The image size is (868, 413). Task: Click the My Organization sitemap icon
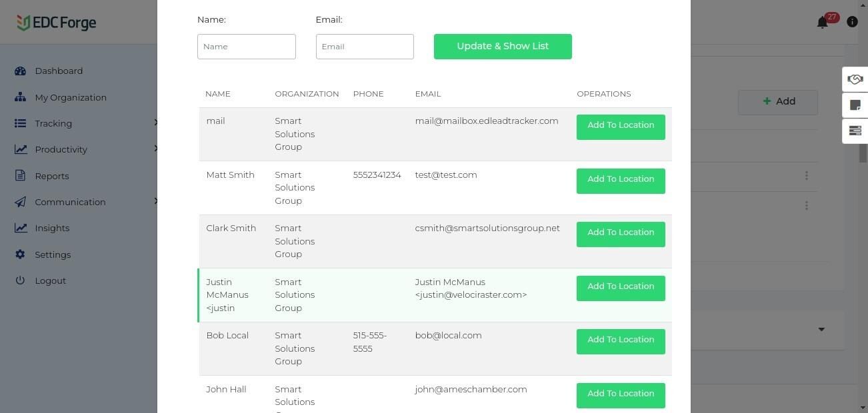21,97
